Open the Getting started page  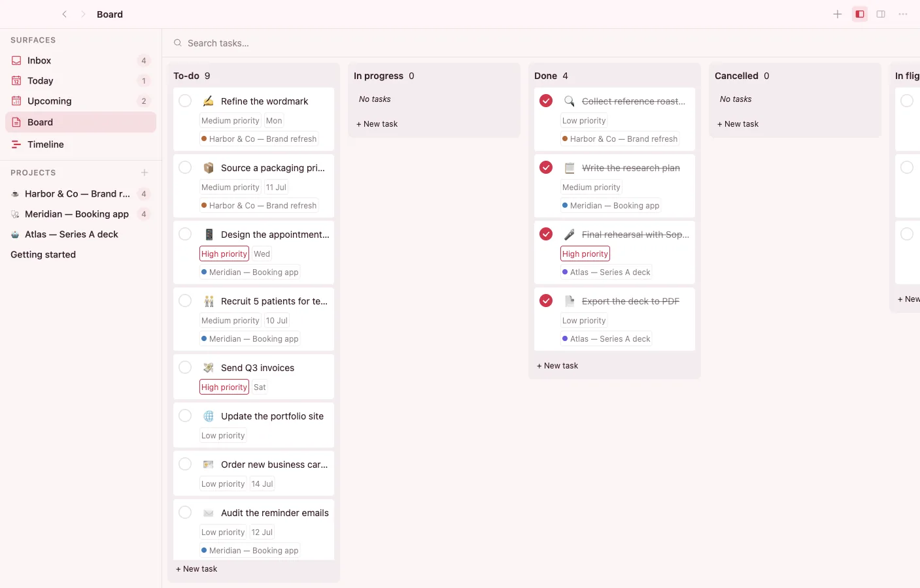point(80,255)
